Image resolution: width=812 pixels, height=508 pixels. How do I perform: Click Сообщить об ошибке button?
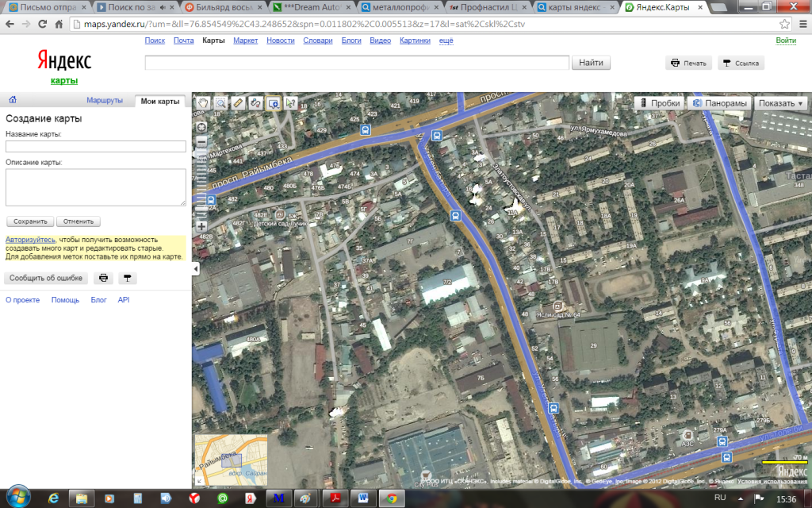(46, 279)
